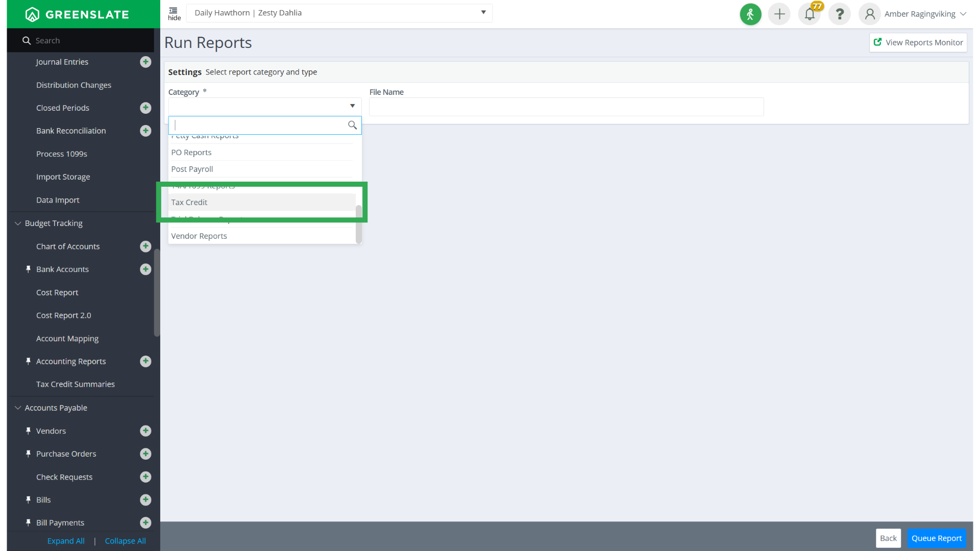
Task: Click the user avatar icon
Action: pos(870,14)
